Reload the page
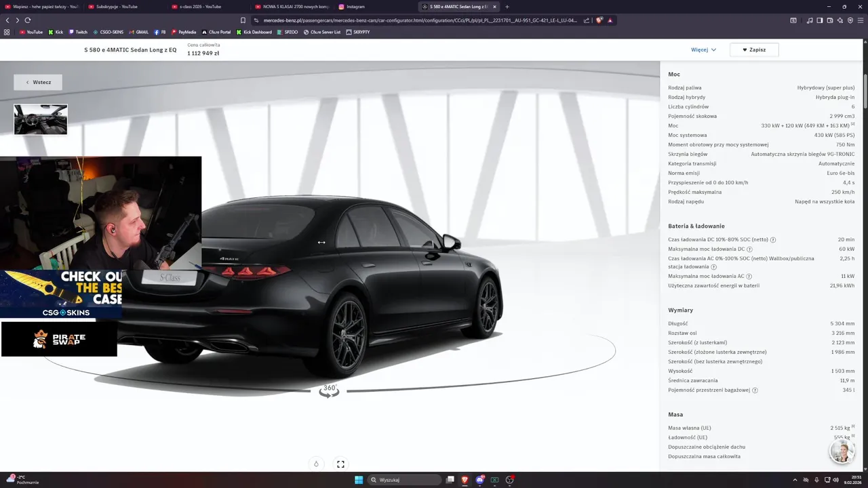 [x=28, y=20]
